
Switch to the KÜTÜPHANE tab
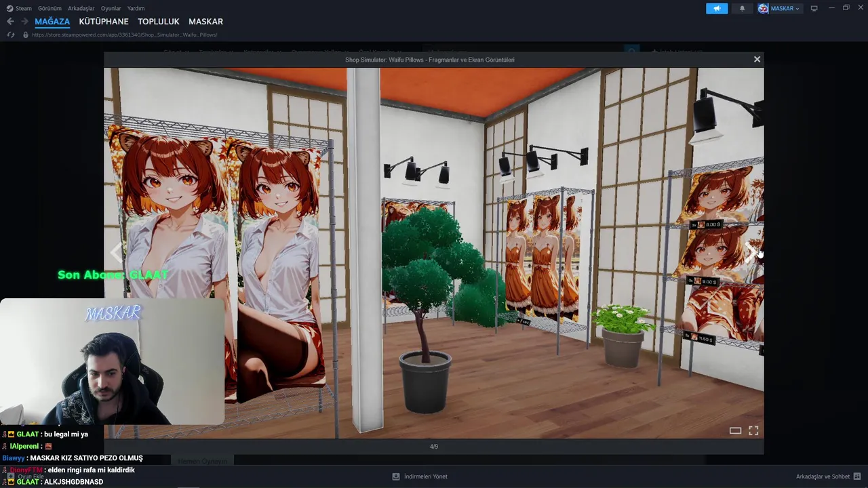click(104, 22)
